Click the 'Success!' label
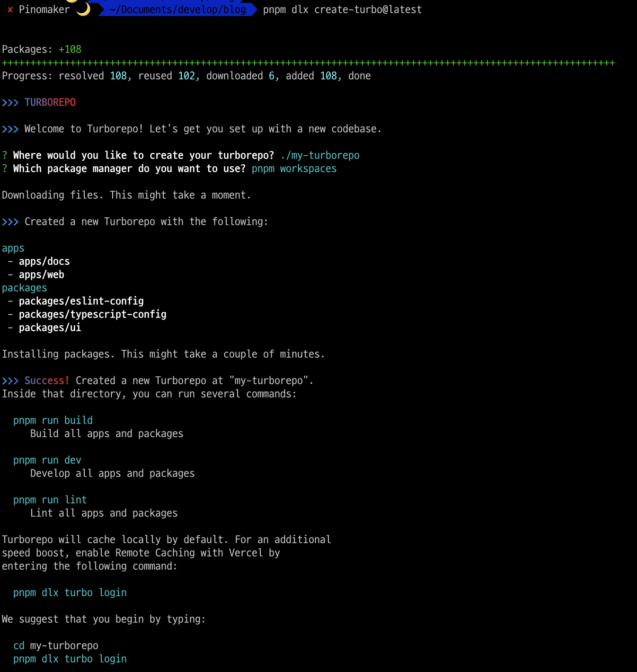The width and height of the screenshot is (637, 672). (47, 380)
